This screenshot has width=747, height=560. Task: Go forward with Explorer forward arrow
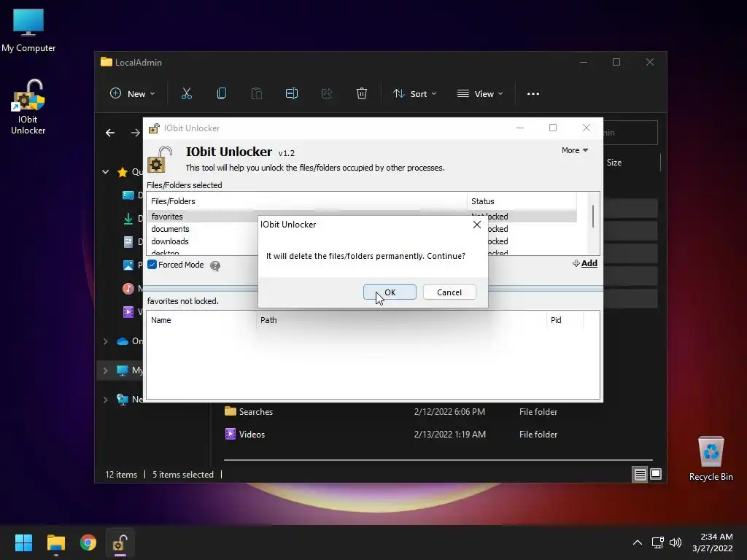pos(136,133)
